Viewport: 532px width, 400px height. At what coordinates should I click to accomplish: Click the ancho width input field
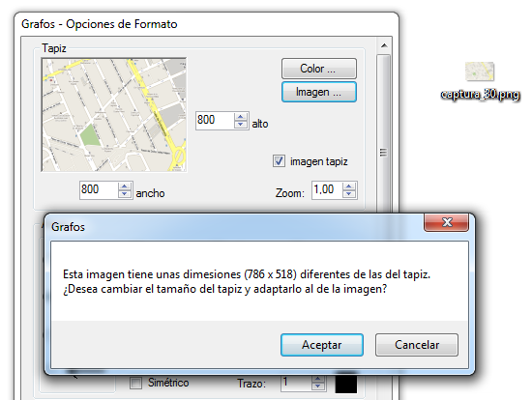pyautogui.click(x=99, y=190)
